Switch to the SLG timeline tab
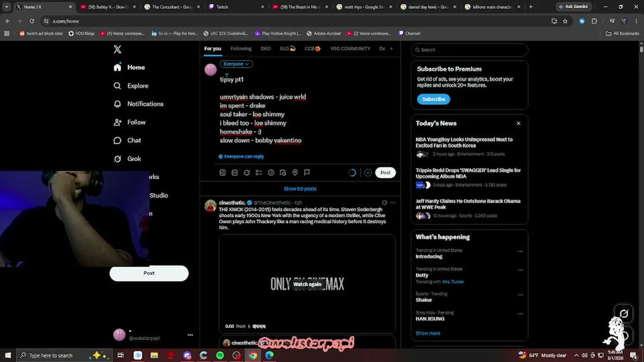The image size is (644, 362). point(287,49)
